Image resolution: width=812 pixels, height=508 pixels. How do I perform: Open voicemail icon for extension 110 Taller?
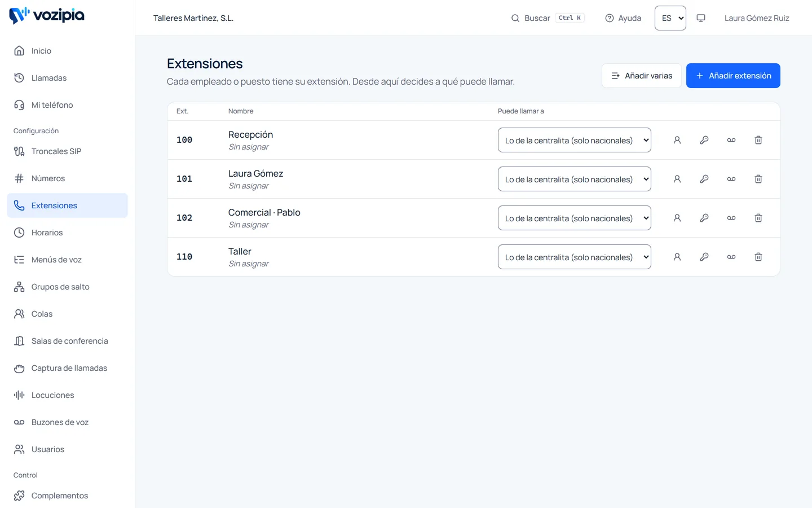731,257
